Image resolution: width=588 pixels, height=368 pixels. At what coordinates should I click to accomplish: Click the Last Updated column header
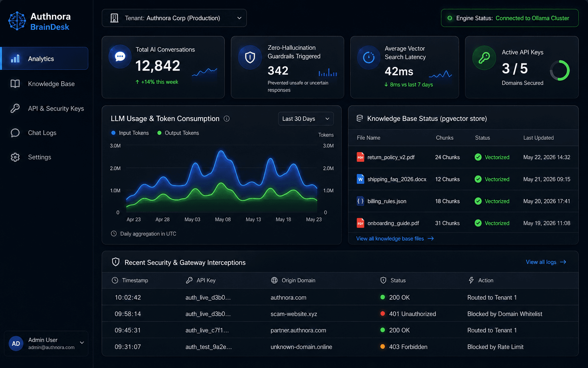[x=538, y=138]
